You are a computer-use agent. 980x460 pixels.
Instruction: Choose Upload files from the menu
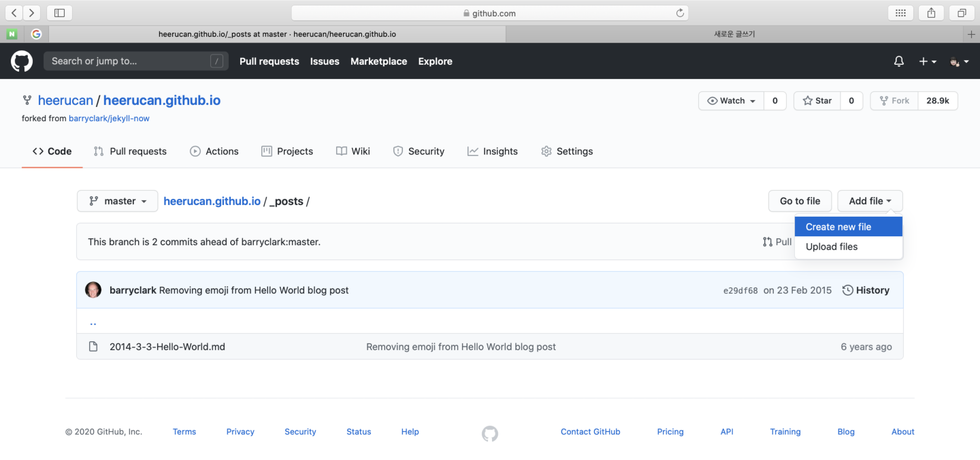coord(848,247)
